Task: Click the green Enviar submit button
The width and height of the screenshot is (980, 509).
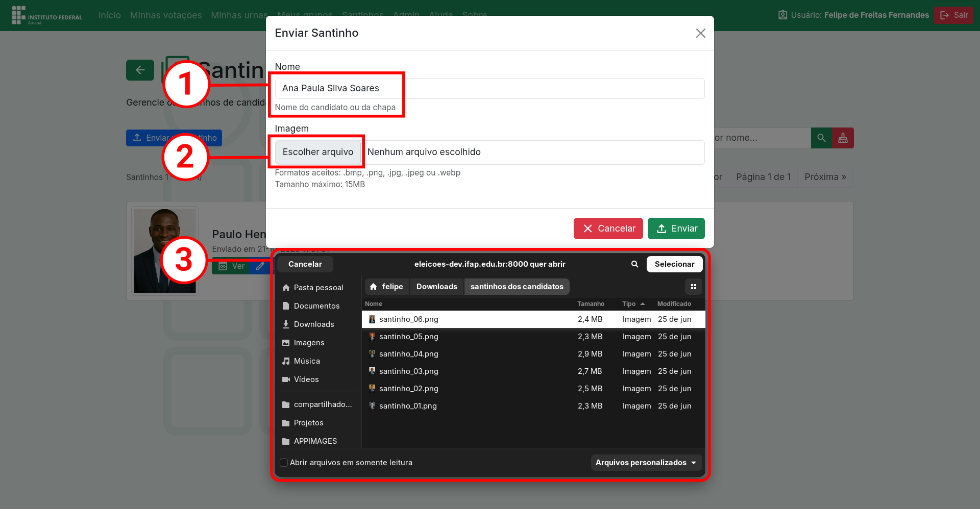Action: coord(676,228)
